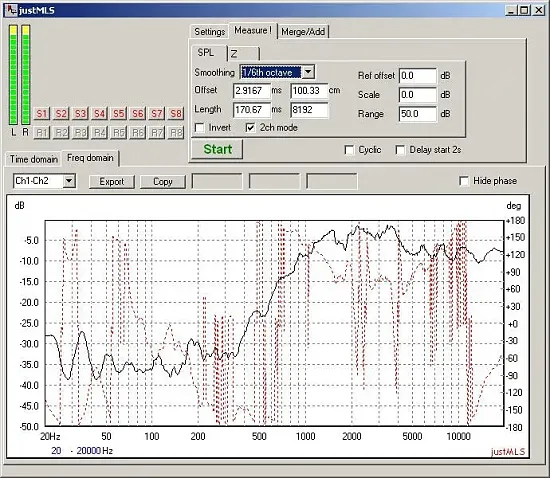Uncheck the 2ch mode checkbox
Screen dimensions: 550x478
click(250, 128)
